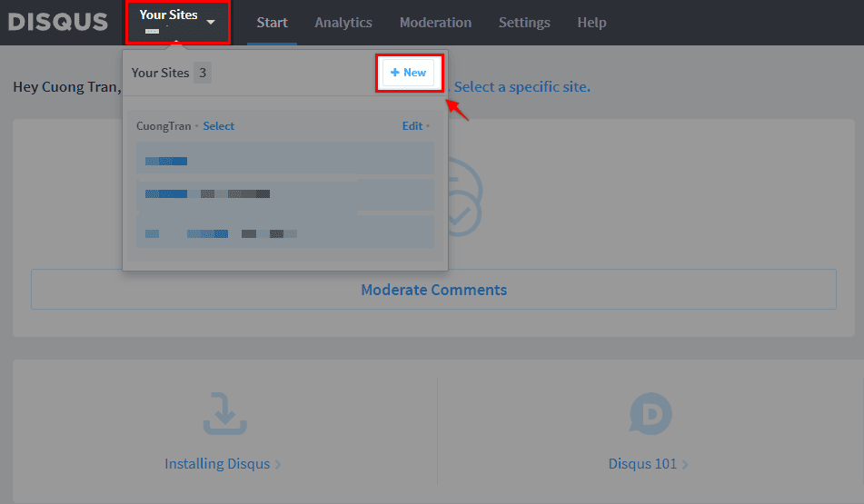Open the Your Sites dropdown
Image resolution: width=864 pixels, height=504 pixels.
point(177,22)
